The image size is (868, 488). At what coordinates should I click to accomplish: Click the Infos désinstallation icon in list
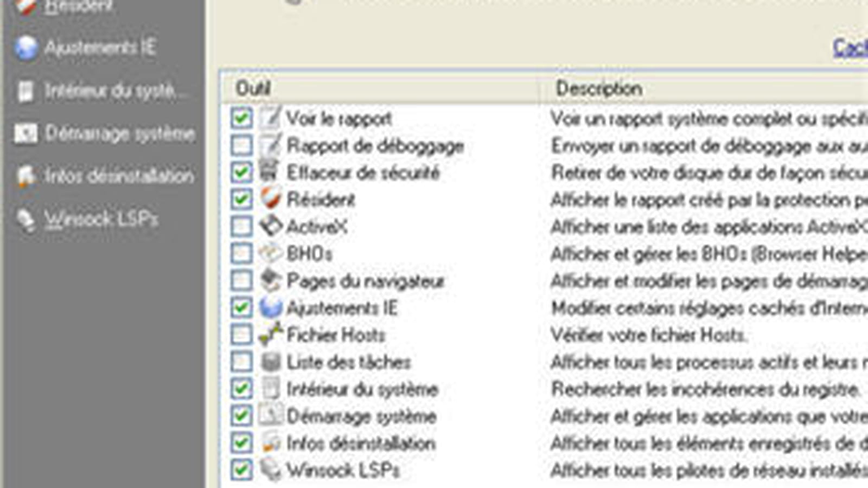point(271,442)
